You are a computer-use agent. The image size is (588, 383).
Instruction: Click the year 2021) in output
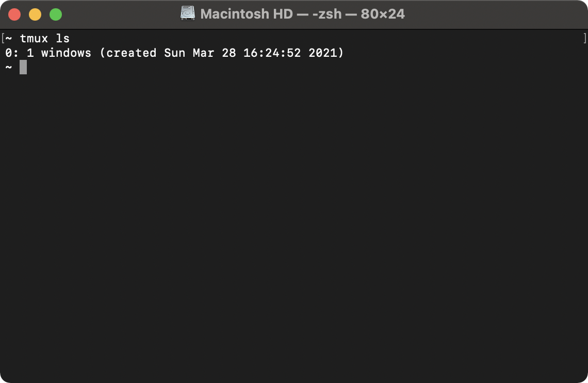pos(326,53)
